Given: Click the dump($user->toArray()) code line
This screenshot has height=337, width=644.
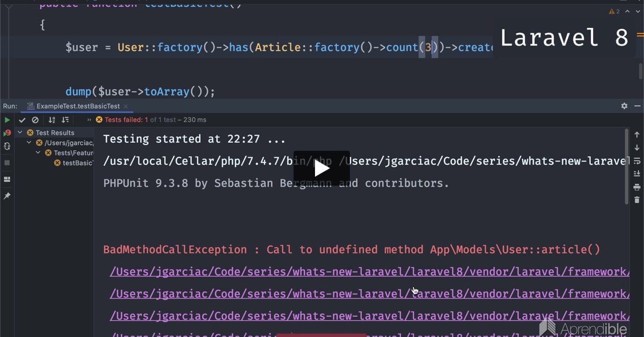Looking at the screenshot, I should (140, 92).
